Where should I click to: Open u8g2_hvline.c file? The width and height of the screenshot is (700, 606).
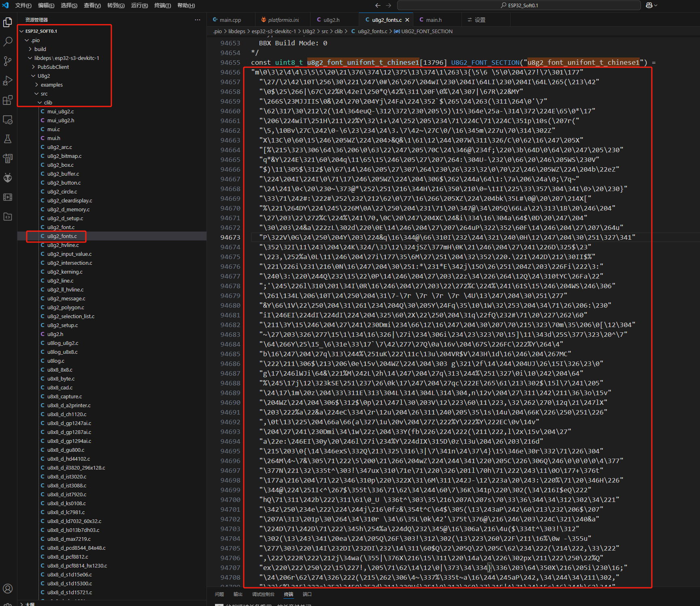(112, 245)
